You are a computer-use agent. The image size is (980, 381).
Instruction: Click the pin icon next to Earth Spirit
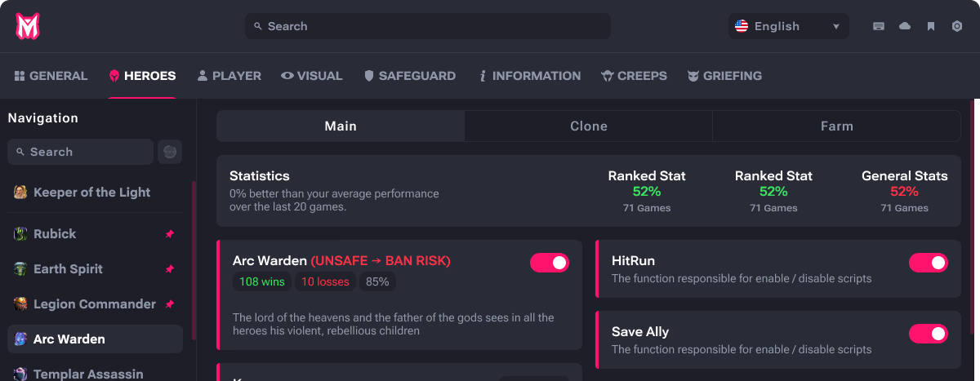tap(170, 269)
